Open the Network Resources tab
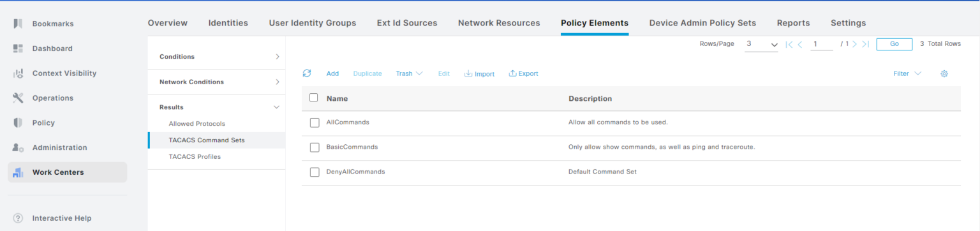Image resolution: width=980 pixels, height=231 pixels. point(499,23)
